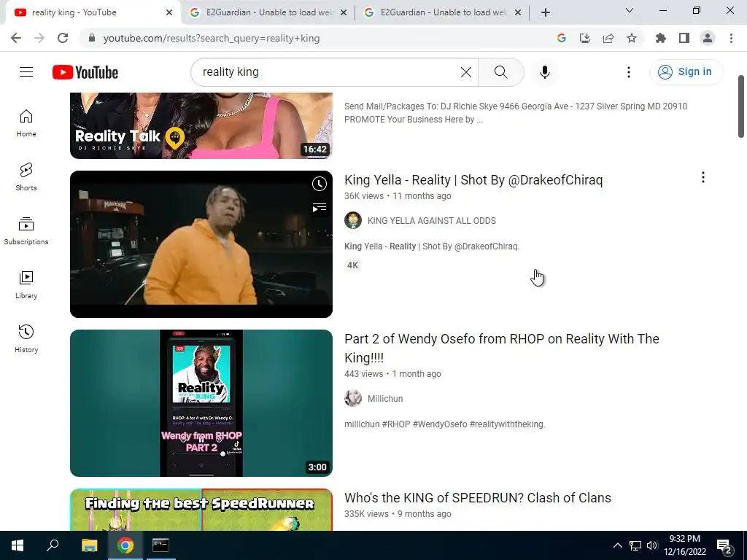This screenshot has width=747, height=560.
Task: Open the Finding the best SpeedRunner thumbnail
Action: (x=201, y=510)
